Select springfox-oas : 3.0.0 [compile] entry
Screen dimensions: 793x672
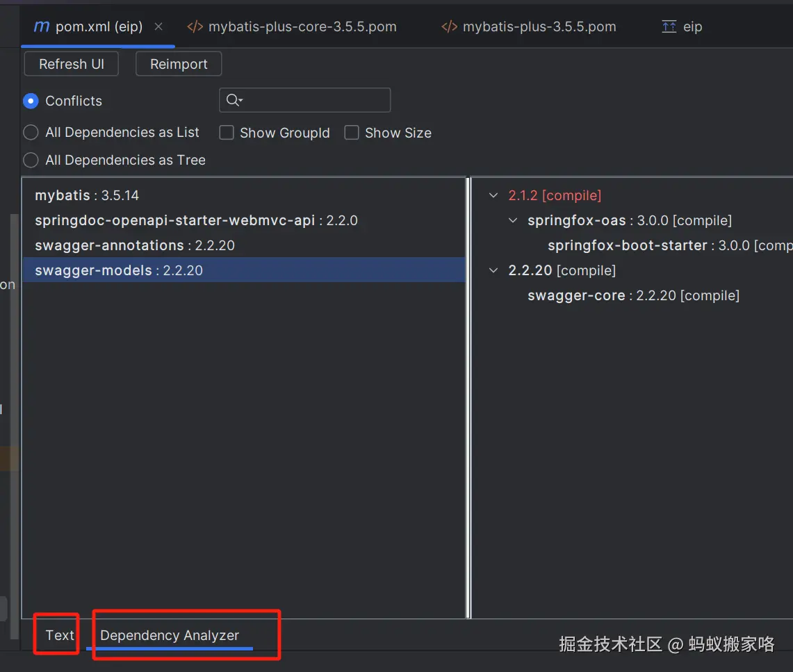[630, 220]
